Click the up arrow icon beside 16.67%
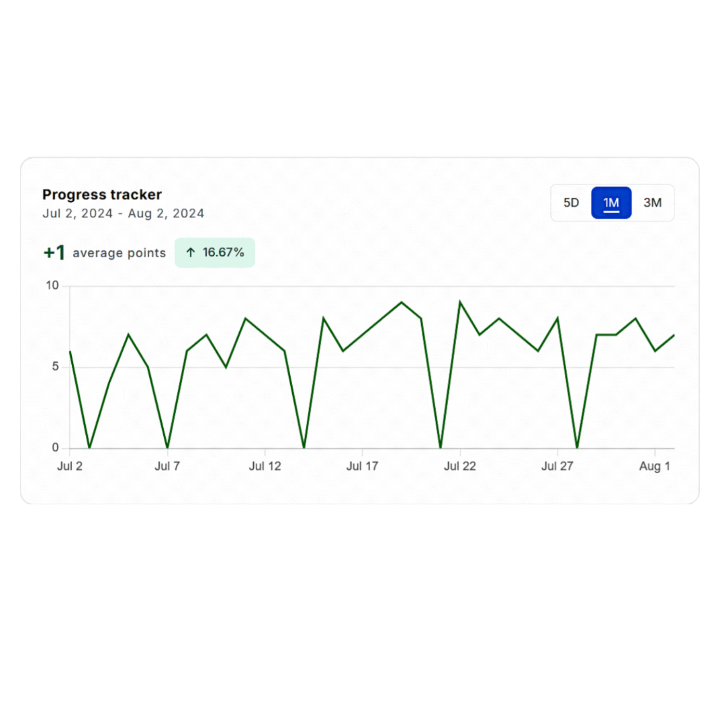 pyautogui.click(x=191, y=253)
